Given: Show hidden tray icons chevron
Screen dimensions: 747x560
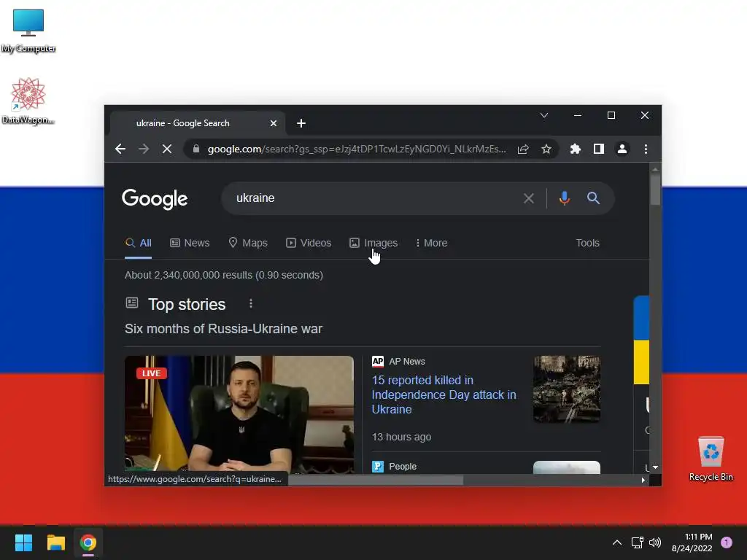Looking at the screenshot, I should click(617, 542).
